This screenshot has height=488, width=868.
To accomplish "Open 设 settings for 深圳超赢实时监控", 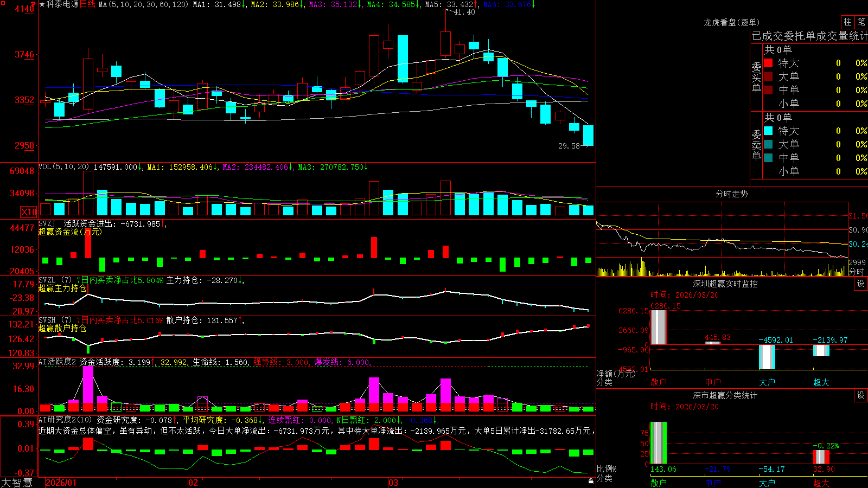I will tap(861, 284).
